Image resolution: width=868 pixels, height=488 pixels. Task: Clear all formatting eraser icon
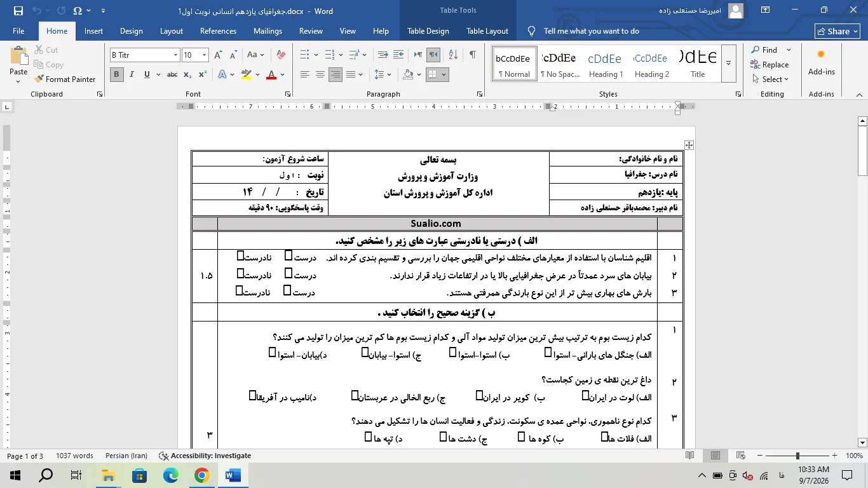281,55
